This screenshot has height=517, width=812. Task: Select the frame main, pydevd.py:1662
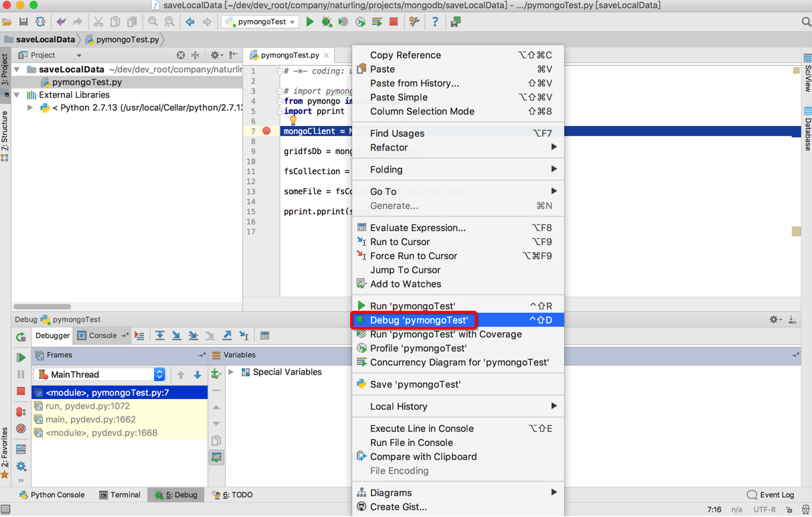[120, 420]
